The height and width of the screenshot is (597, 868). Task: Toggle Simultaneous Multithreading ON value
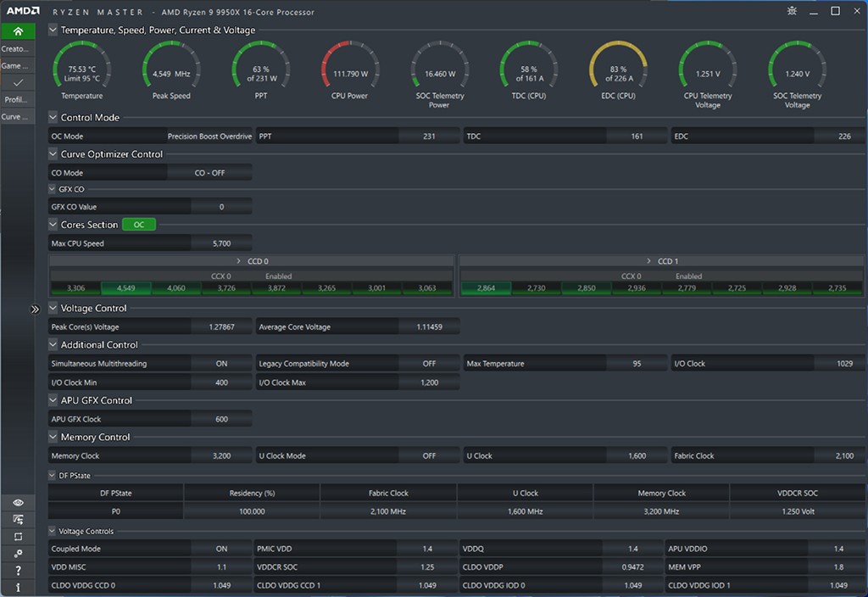click(221, 364)
